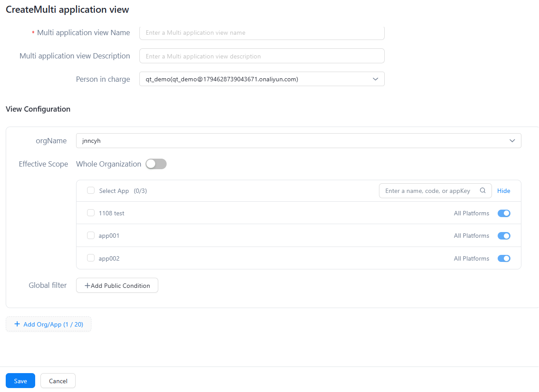Click the All Platforms label for 1108 test
Screen dimensions: 539x392
(x=471, y=213)
